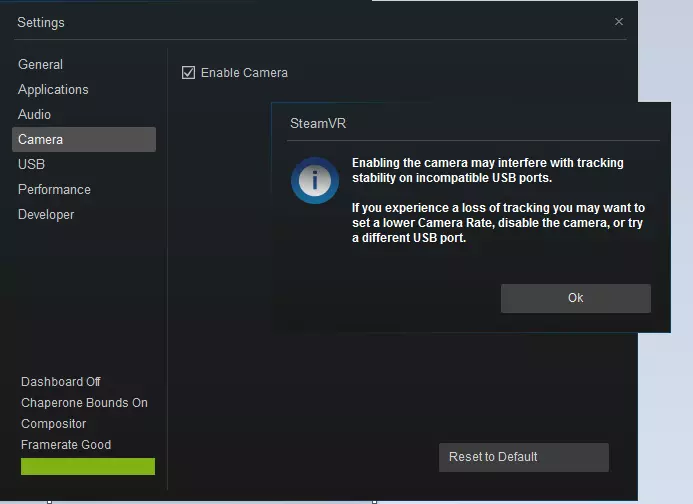This screenshot has height=504, width=693.
Task: Click the blue info icon in dialog
Action: (315, 180)
